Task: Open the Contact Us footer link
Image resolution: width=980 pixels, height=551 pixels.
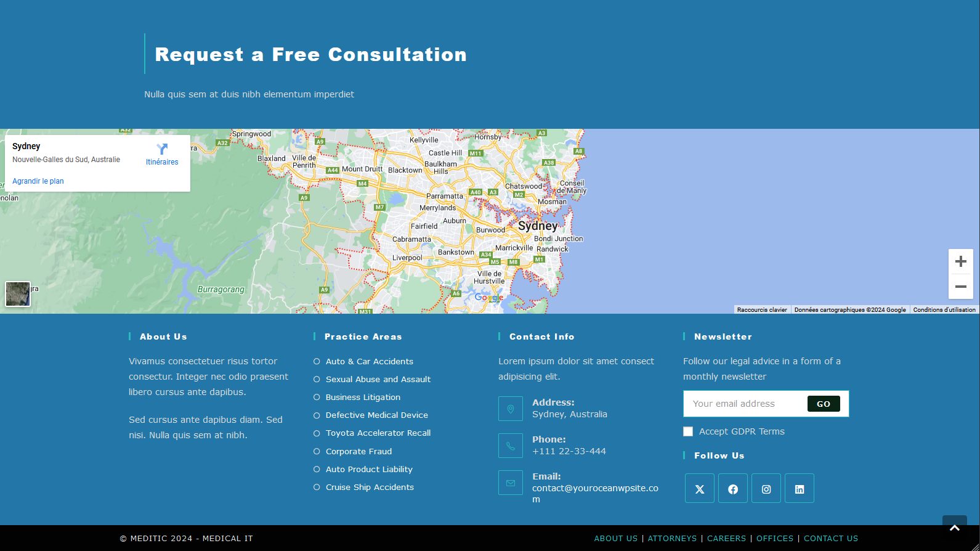Action: (x=830, y=539)
